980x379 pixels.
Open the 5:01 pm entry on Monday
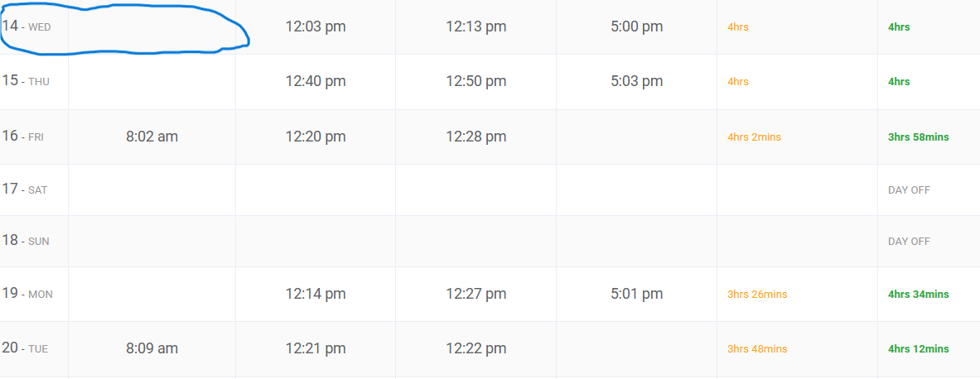tap(636, 294)
